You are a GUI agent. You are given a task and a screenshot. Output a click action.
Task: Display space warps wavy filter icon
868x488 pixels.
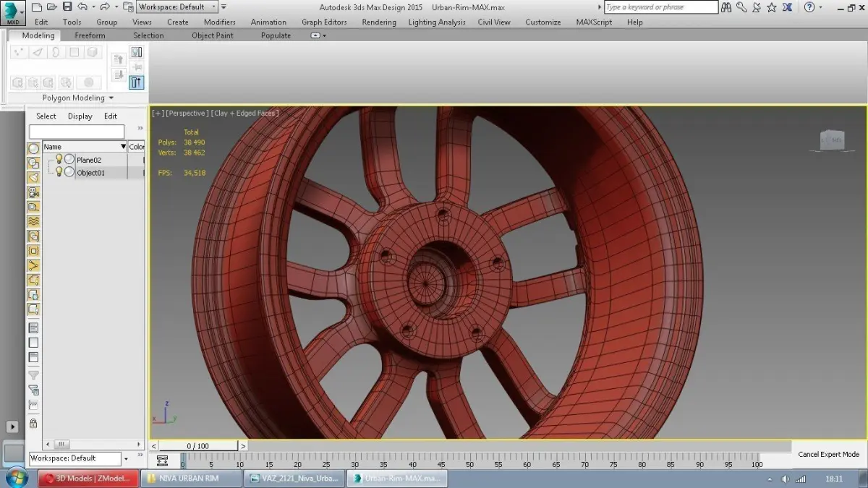click(x=33, y=221)
